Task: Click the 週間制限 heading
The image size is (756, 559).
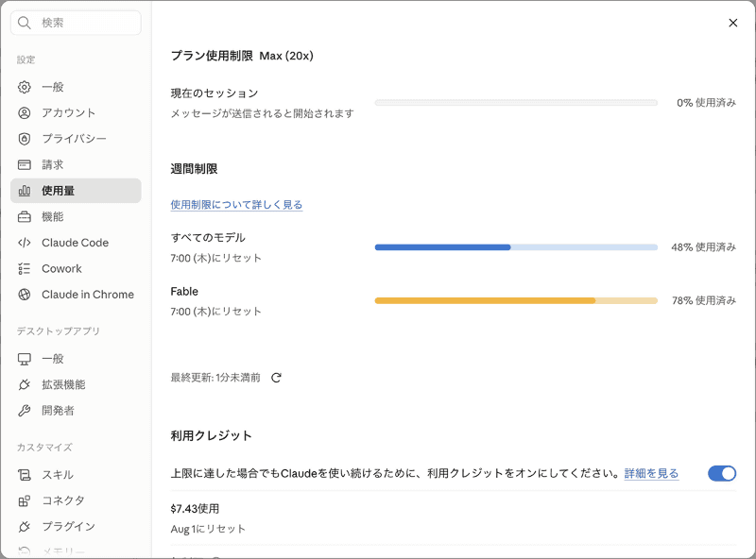Action: pos(194,169)
